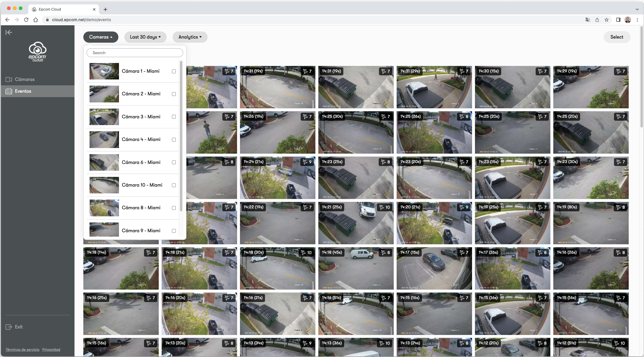Open the 14:31 (29s) event thumbnail
This screenshot has width=644, height=357.
[x=434, y=87]
